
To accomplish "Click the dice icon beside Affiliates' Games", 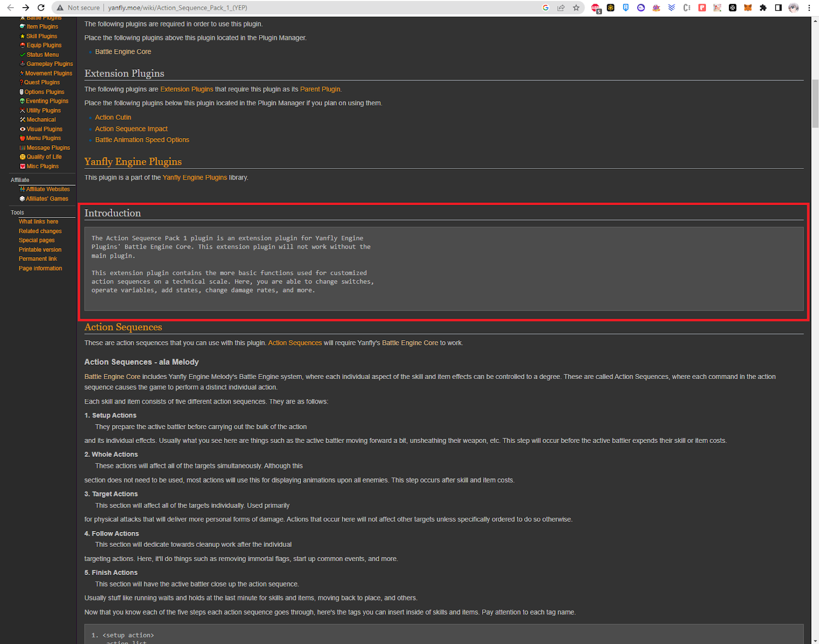I will [23, 199].
